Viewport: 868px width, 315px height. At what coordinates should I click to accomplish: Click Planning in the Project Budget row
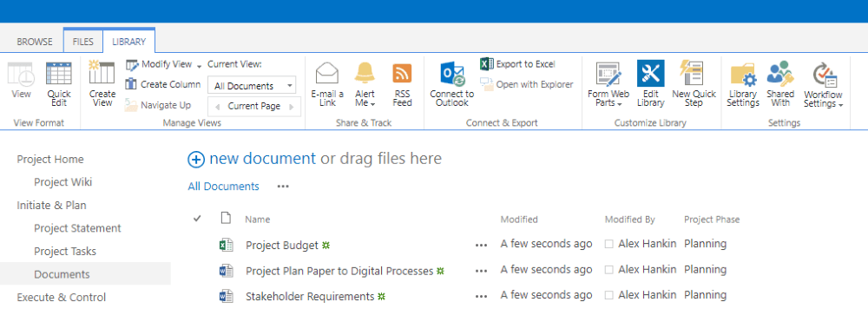pos(705,244)
